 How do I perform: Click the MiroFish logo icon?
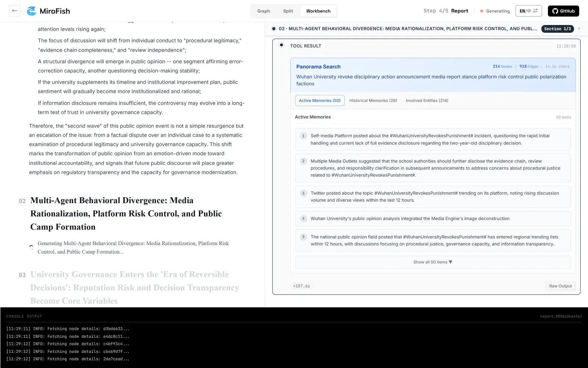pos(32,11)
